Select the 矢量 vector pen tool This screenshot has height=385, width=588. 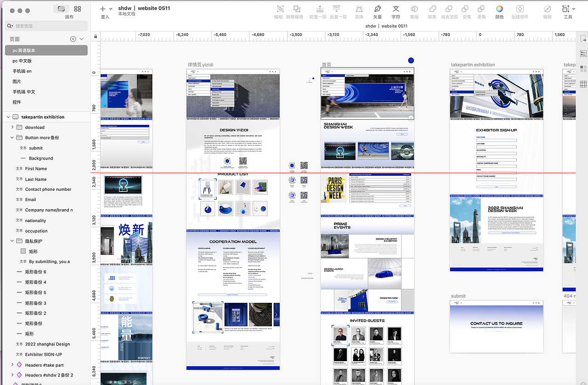click(378, 9)
